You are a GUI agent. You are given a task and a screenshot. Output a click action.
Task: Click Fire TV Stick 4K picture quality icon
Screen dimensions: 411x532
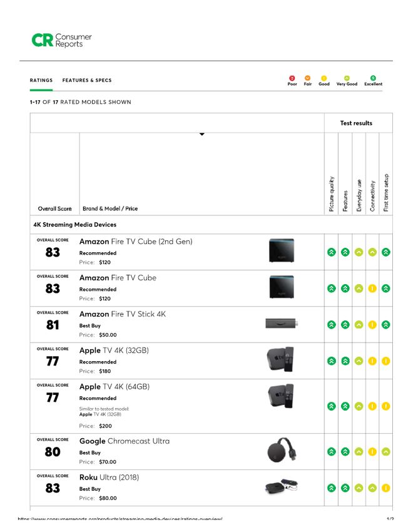click(332, 325)
